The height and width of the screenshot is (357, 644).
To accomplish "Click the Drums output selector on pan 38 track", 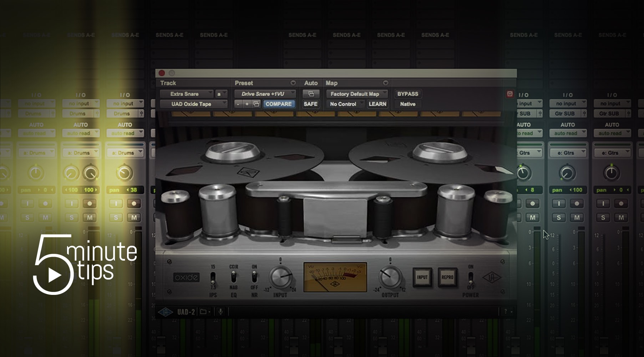I will click(x=122, y=114).
